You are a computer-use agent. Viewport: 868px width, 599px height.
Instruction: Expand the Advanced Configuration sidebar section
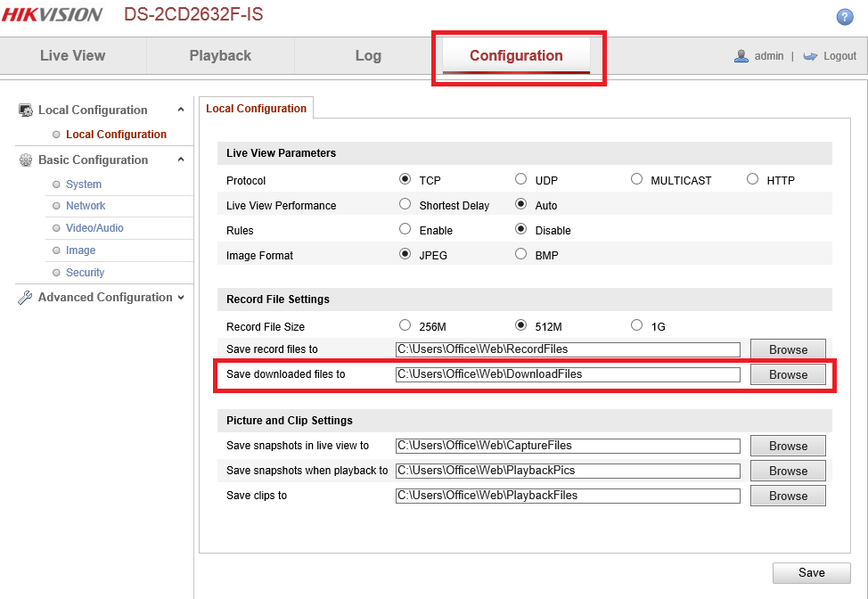pos(181,298)
